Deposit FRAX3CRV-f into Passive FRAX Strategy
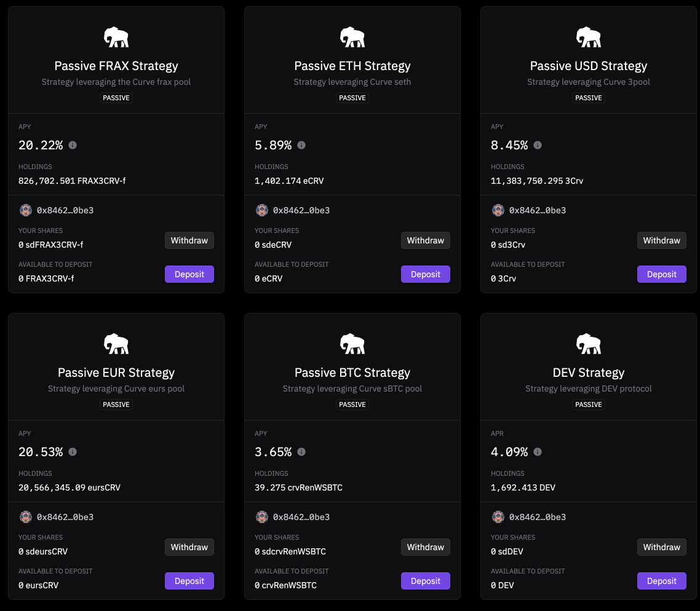The width and height of the screenshot is (700, 611). [189, 274]
